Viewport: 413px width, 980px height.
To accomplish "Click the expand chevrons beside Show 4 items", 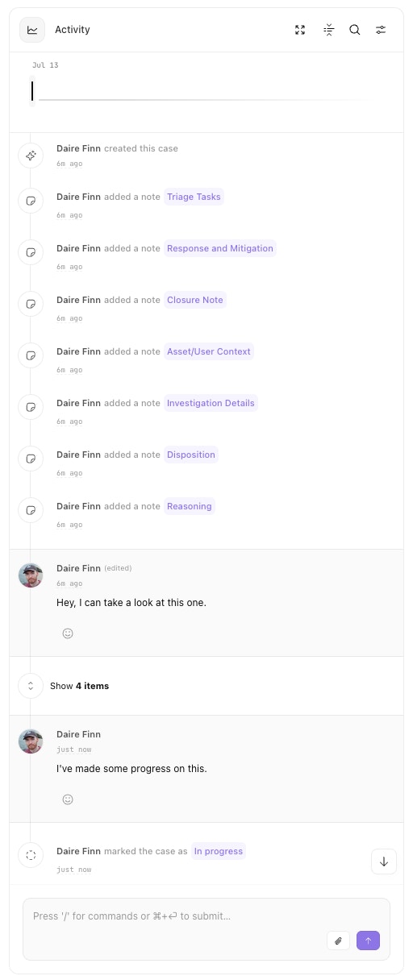I will coord(31,686).
